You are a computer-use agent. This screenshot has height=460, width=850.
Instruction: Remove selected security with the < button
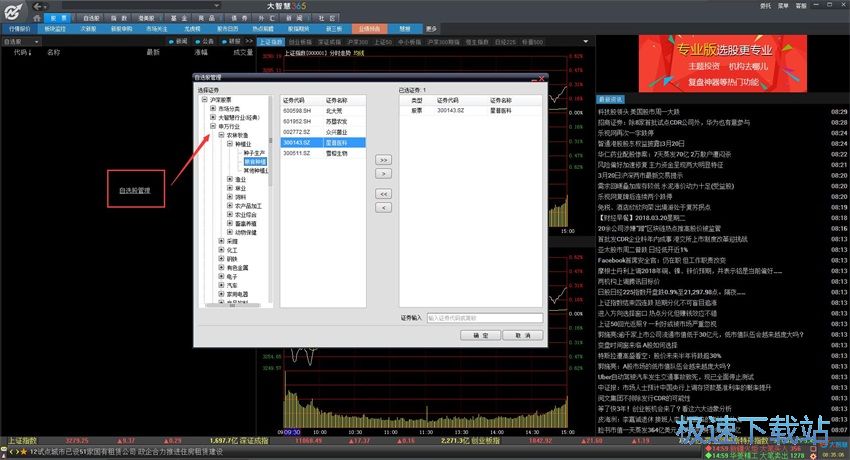pos(383,208)
